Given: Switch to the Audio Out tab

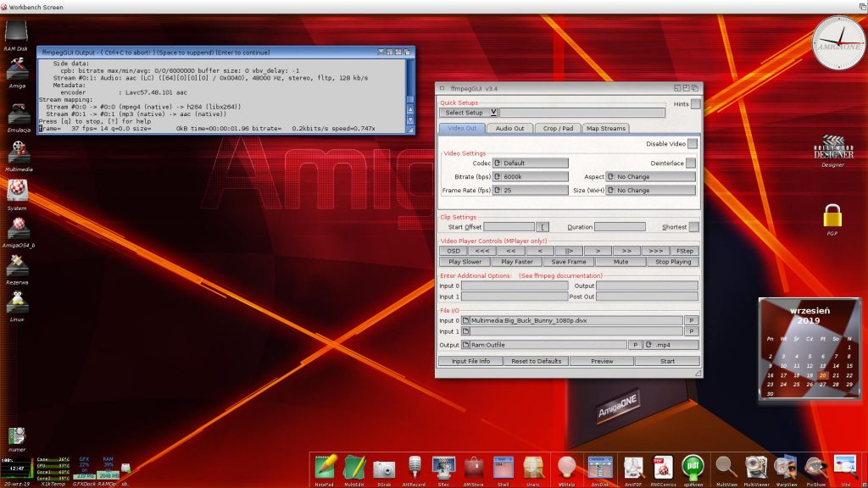Looking at the screenshot, I should pos(509,129).
